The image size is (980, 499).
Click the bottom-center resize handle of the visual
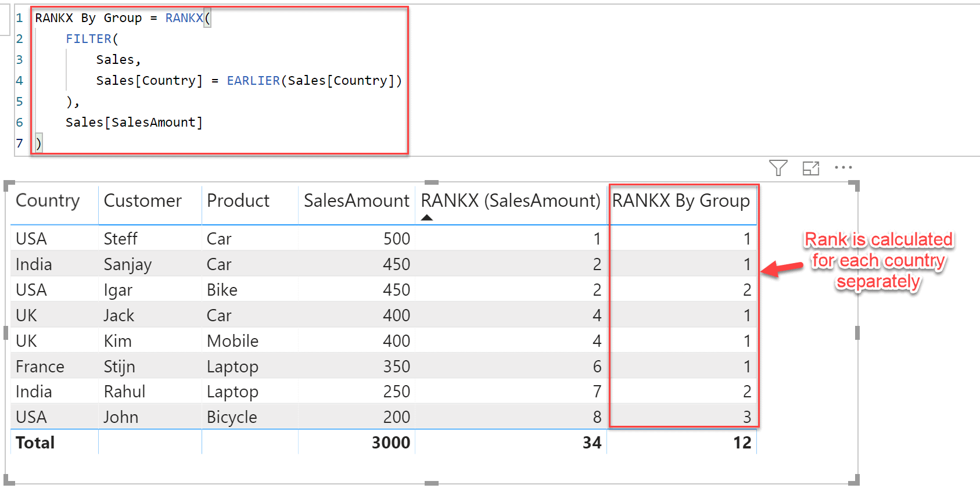[432, 483]
